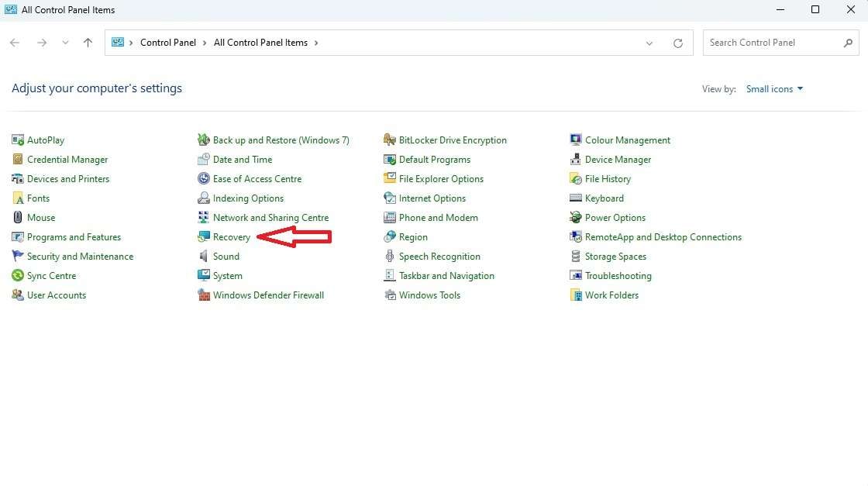Expand chevron after Control Panel breadcrumb
The width and height of the screenshot is (868, 486).
[x=205, y=43]
